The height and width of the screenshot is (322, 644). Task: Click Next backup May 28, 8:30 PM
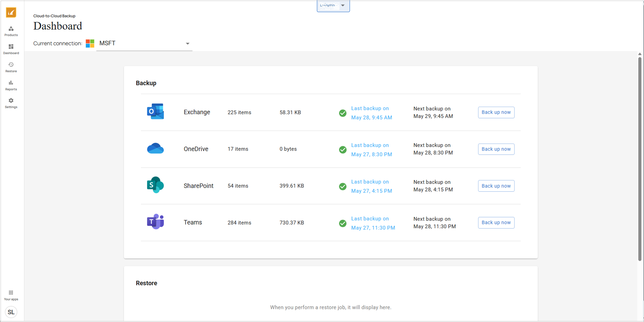433,149
